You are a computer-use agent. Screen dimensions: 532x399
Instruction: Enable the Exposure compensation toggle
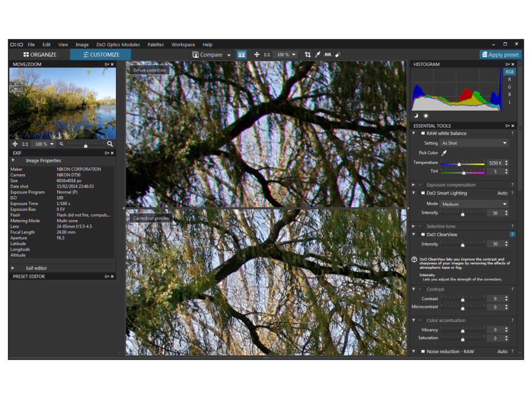tap(422, 185)
